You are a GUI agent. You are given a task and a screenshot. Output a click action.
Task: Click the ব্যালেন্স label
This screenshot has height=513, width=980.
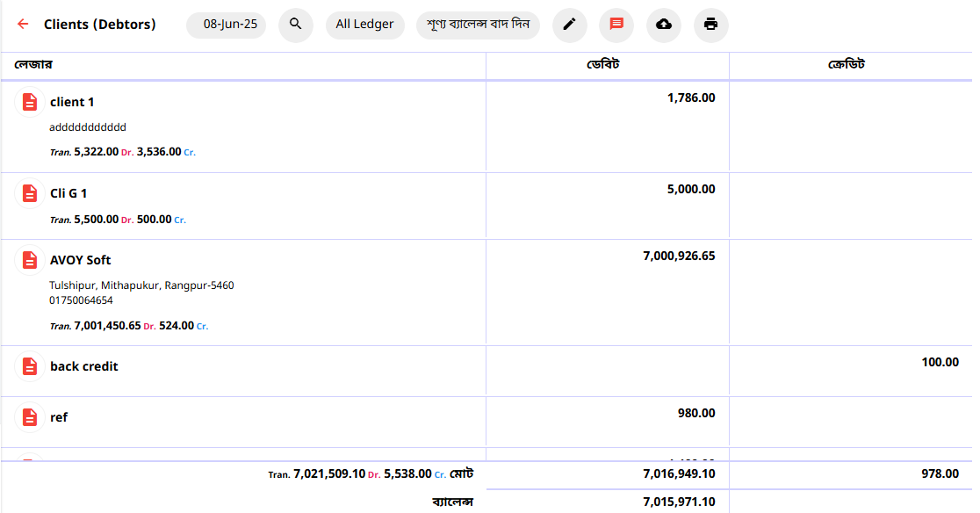[453, 502]
